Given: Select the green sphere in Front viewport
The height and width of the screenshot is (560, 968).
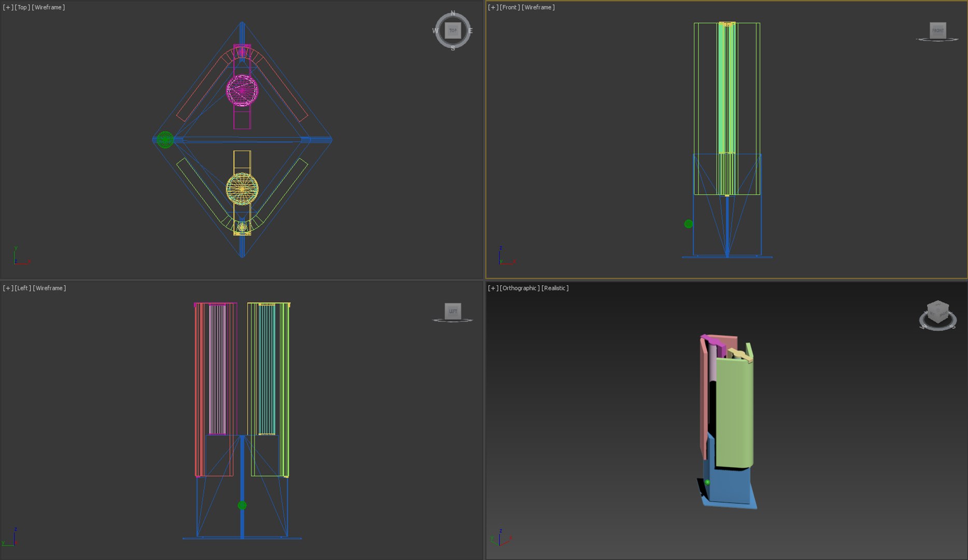Looking at the screenshot, I should pos(689,224).
